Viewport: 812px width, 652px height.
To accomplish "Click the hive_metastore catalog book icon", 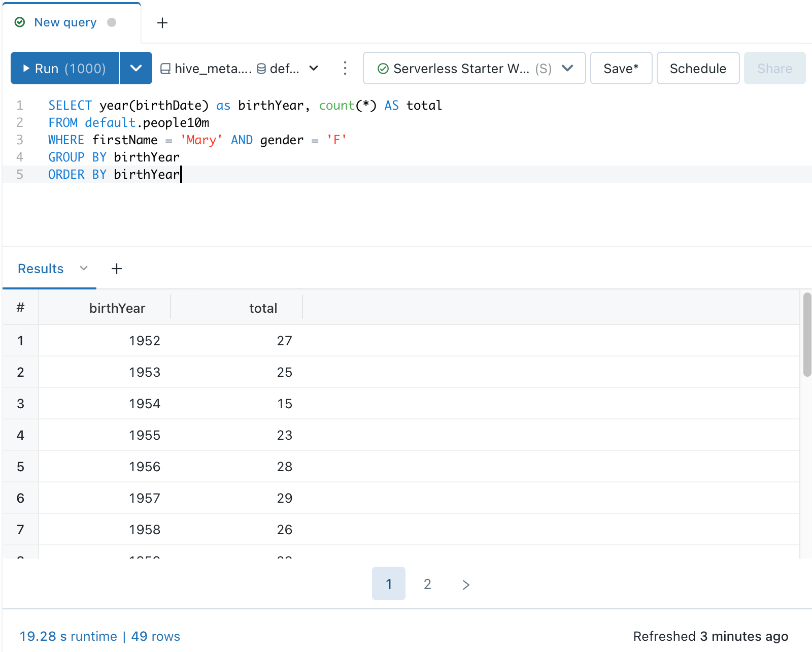I will point(166,68).
